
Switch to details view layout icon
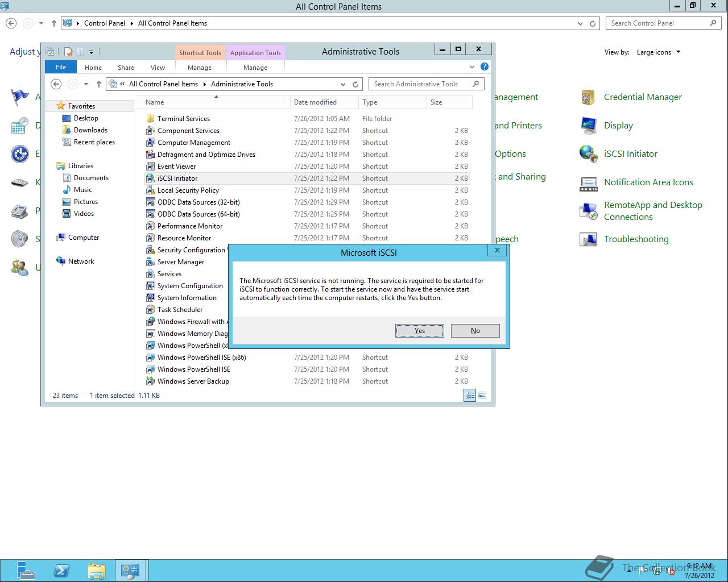(x=470, y=395)
